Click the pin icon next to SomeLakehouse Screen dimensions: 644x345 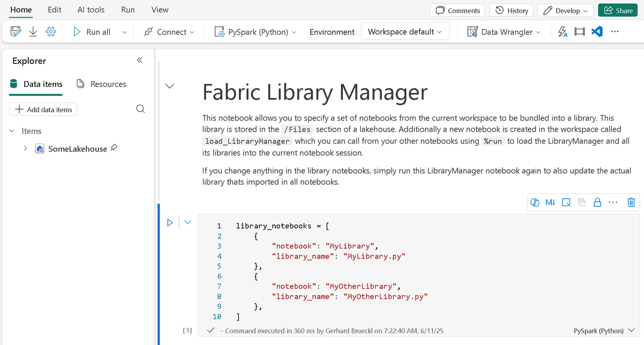point(114,148)
